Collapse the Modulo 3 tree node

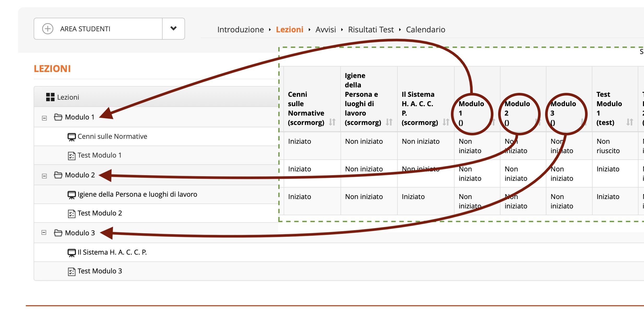[44, 232]
